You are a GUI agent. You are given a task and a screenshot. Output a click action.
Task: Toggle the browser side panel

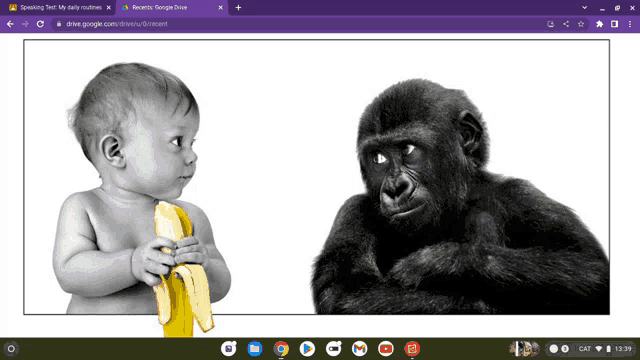tap(614, 24)
